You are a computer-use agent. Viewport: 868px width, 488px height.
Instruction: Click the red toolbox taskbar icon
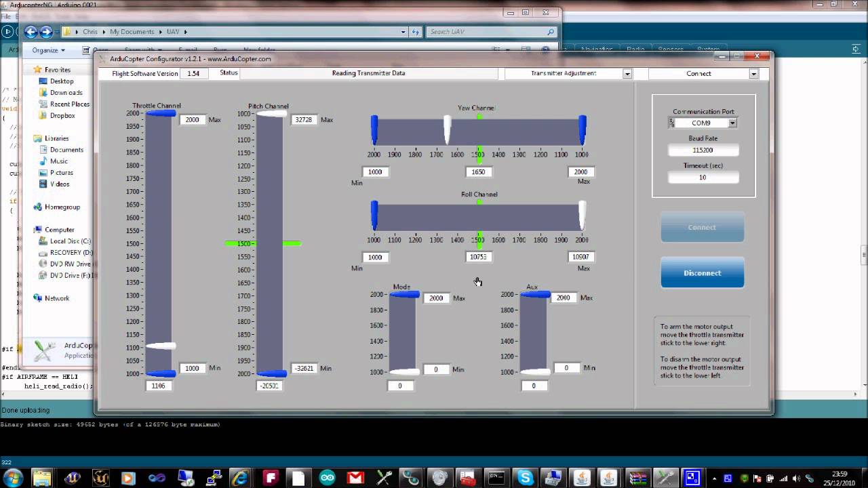(x=468, y=478)
